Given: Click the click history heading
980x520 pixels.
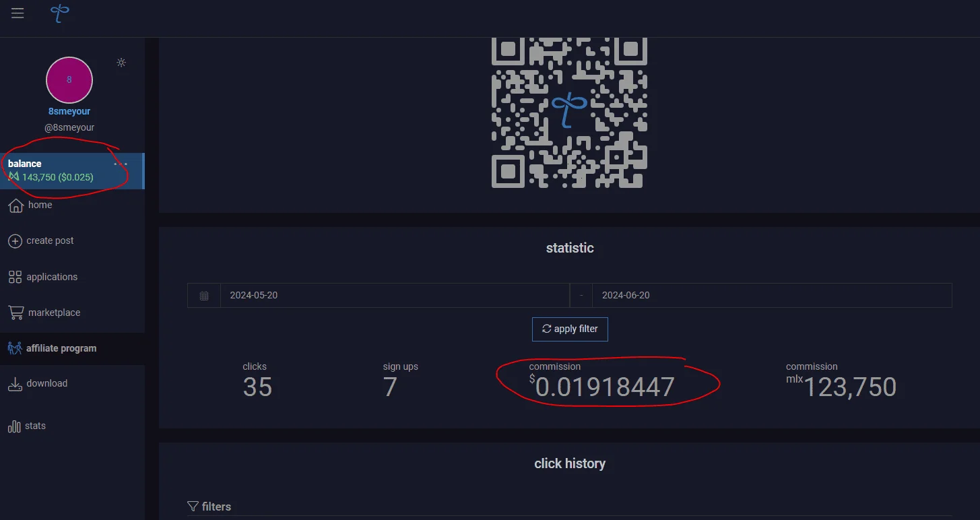Looking at the screenshot, I should pos(570,463).
